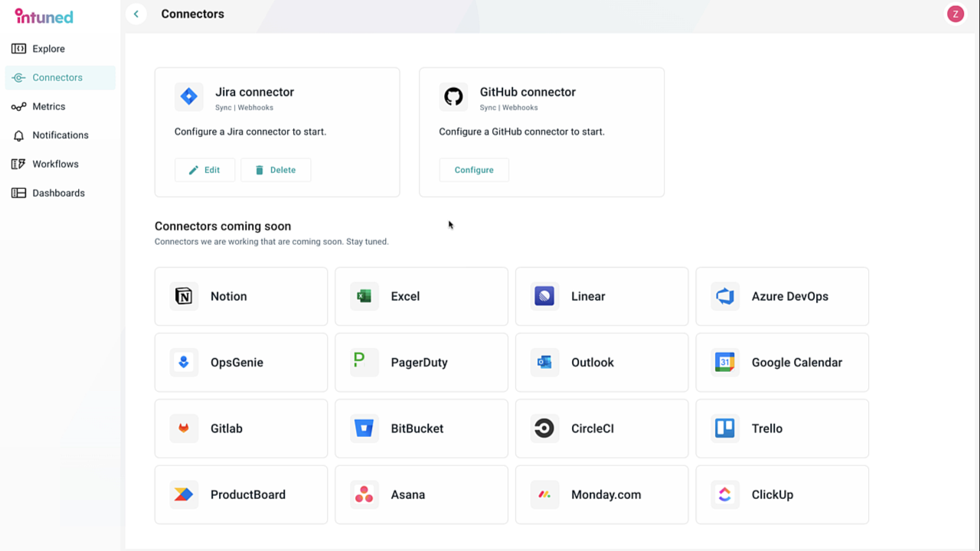The image size is (980, 551).
Task: Open the Explore page in sidebar
Action: (x=48, y=49)
